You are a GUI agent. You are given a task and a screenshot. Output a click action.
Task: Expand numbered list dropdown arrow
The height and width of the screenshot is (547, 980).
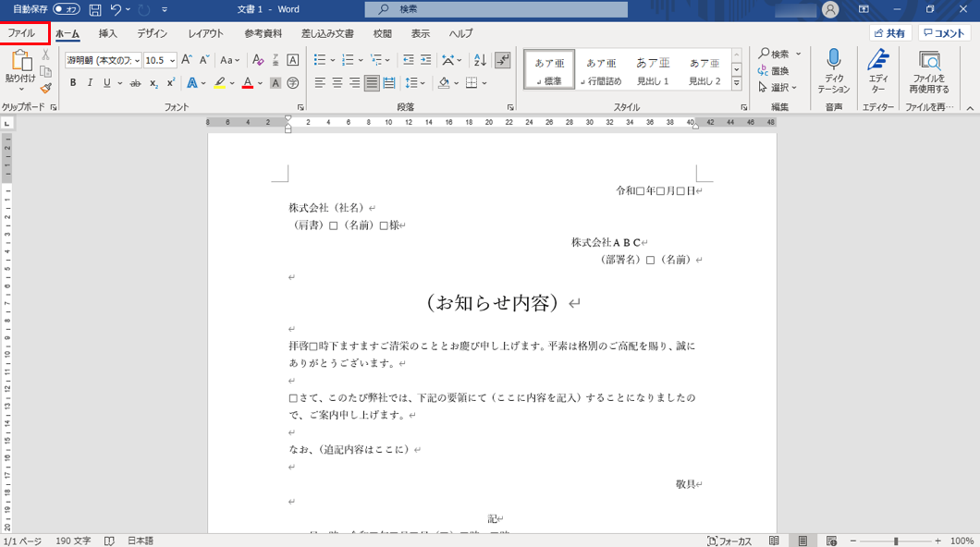click(361, 61)
